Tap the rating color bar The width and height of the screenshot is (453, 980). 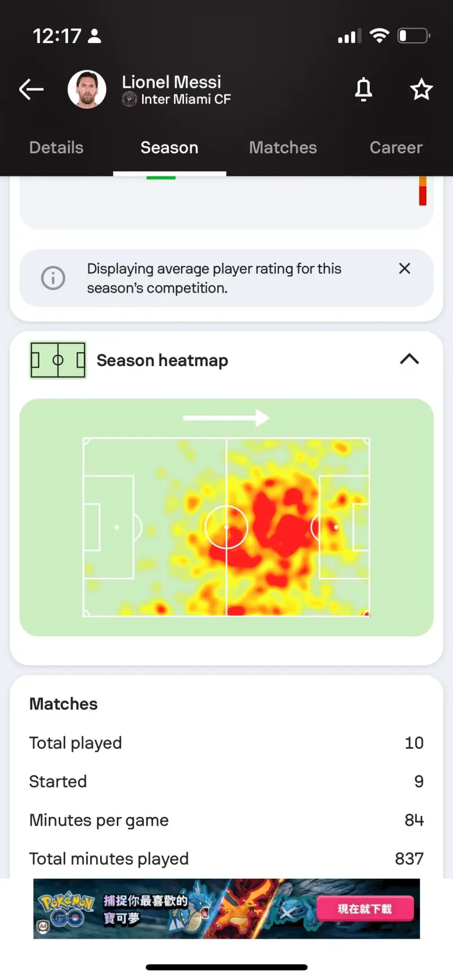(422, 191)
